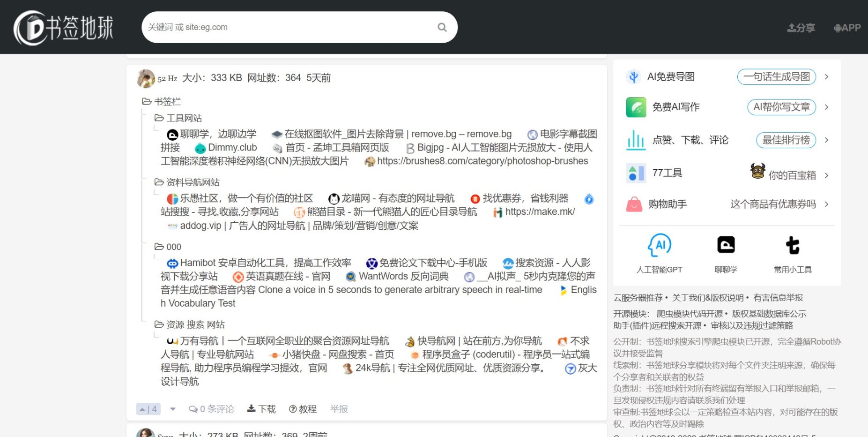The width and height of the screenshot is (868, 437).
Task: Click 举报 to report the post
Action: point(339,409)
